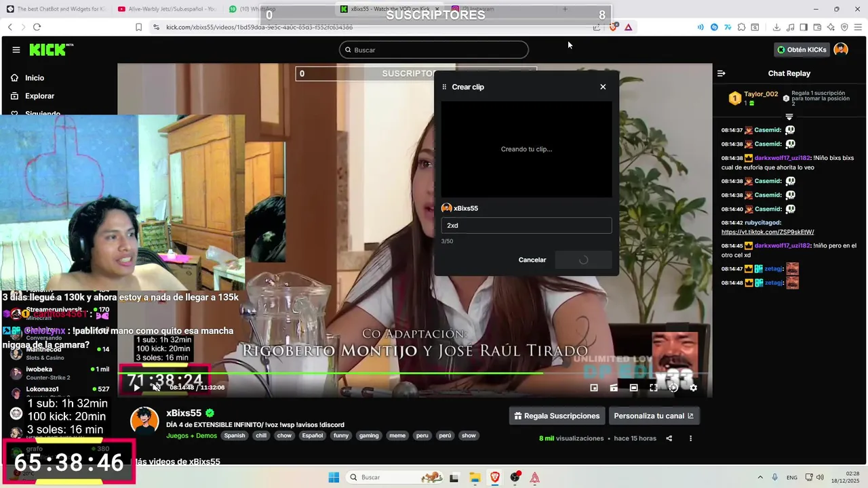Reload the browser page
The image size is (868, 488).
(x=37, y=27)
